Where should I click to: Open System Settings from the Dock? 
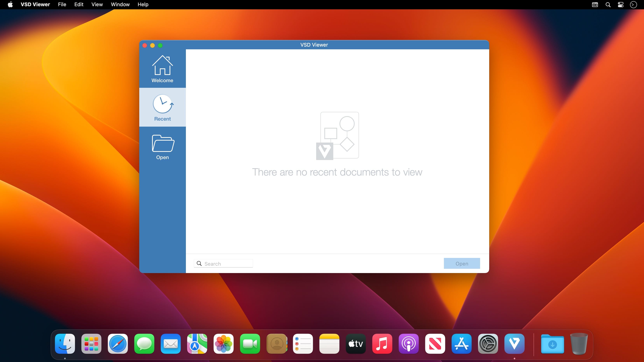click(x=488, y=344)
